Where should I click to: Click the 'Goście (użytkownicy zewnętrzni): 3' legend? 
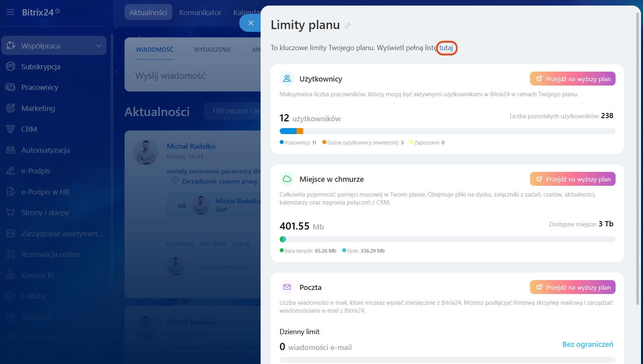pos(363,142)
